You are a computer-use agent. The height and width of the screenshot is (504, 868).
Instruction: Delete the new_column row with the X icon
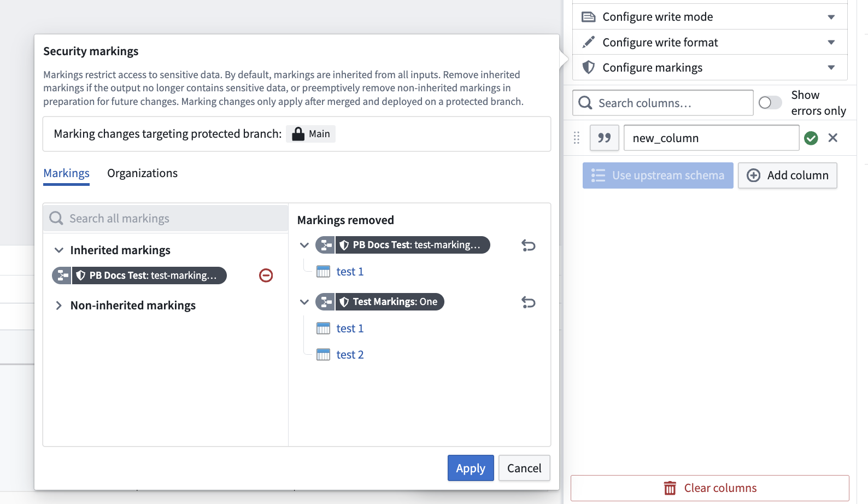(832, 138)
